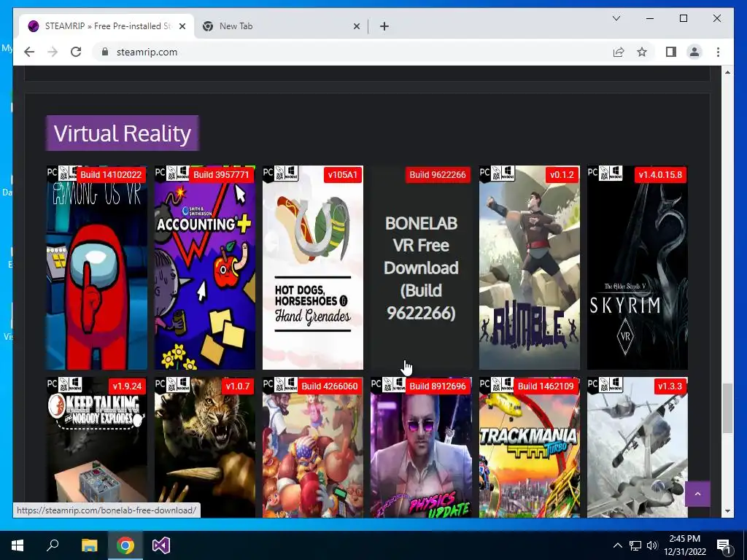Click the Build 9622266 red badge
This screenshot has width=747, height=560.
click(x=438, y=175)
